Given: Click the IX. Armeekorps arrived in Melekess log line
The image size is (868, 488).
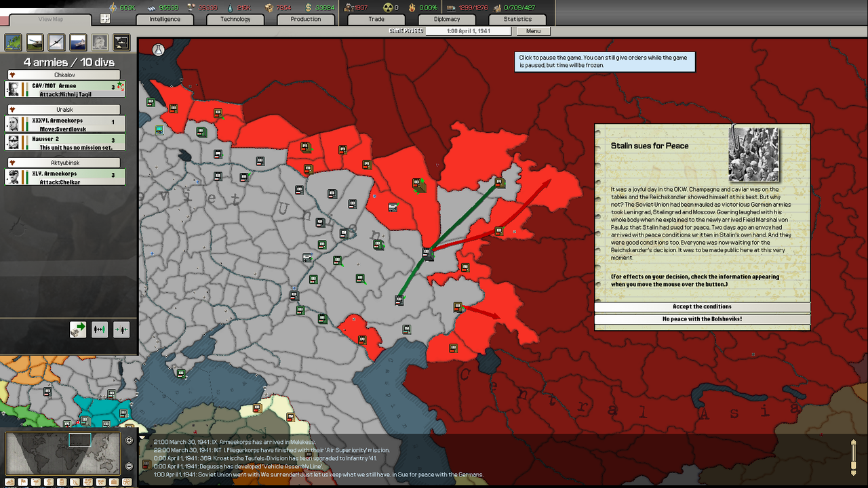Looking at the screenshot, I should [235, 442].
